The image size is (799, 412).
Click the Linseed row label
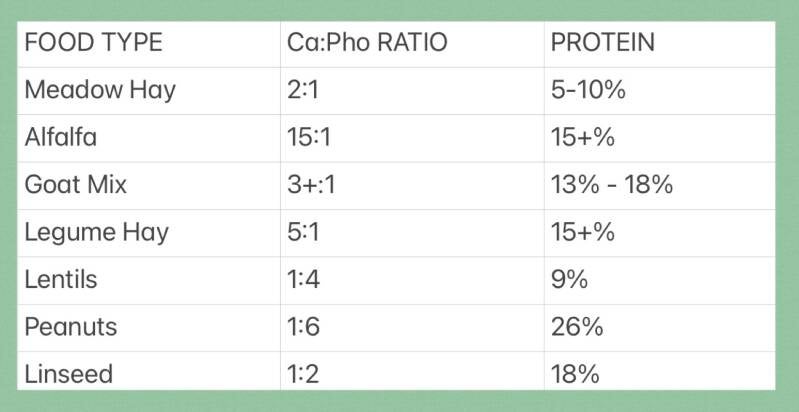[x=68, y=374]
